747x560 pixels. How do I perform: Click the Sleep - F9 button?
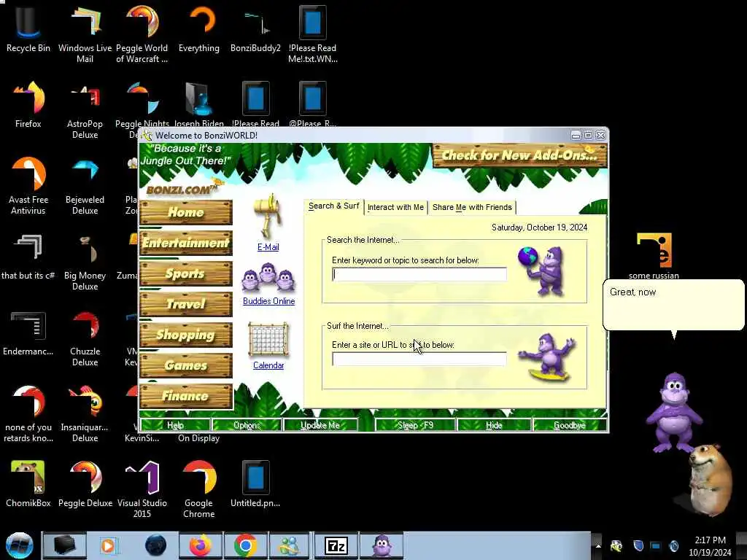pyautogui.click(x=415, y=425)
